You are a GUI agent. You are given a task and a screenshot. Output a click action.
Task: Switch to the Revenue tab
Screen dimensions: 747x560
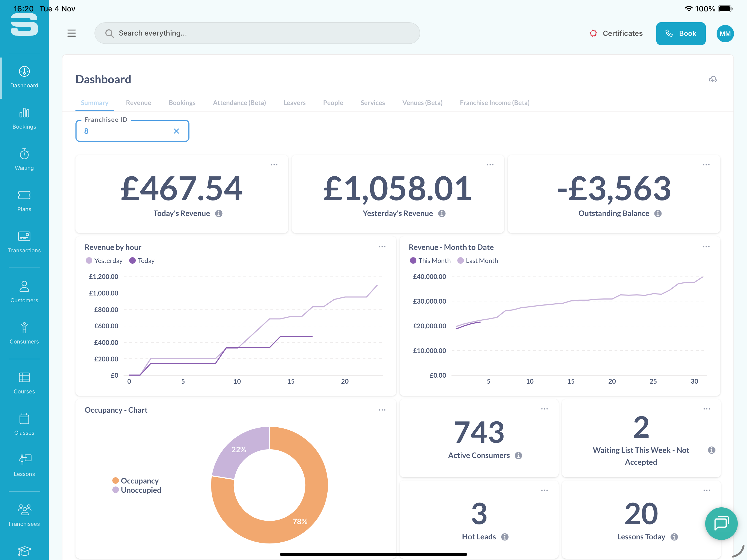tap(138, 103)
